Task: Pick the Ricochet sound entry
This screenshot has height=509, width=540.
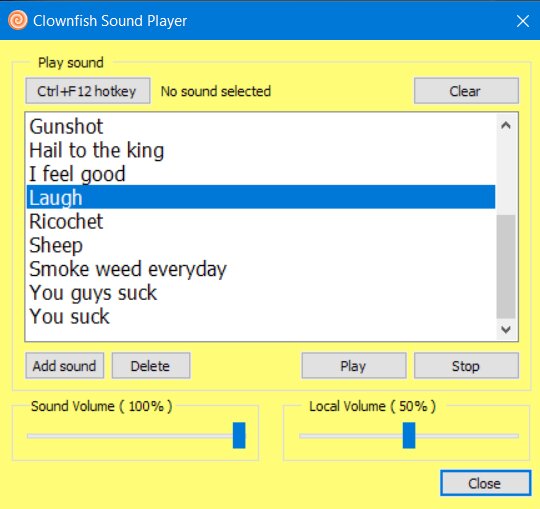Action: (261, 221)
